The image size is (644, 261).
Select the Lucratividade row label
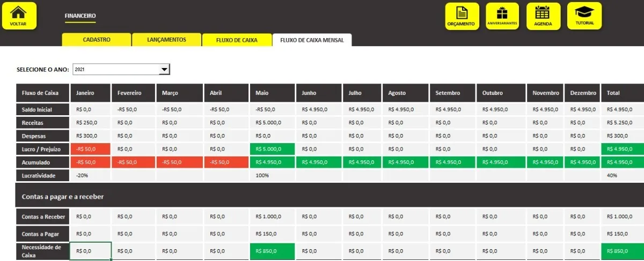coord(42,175)
